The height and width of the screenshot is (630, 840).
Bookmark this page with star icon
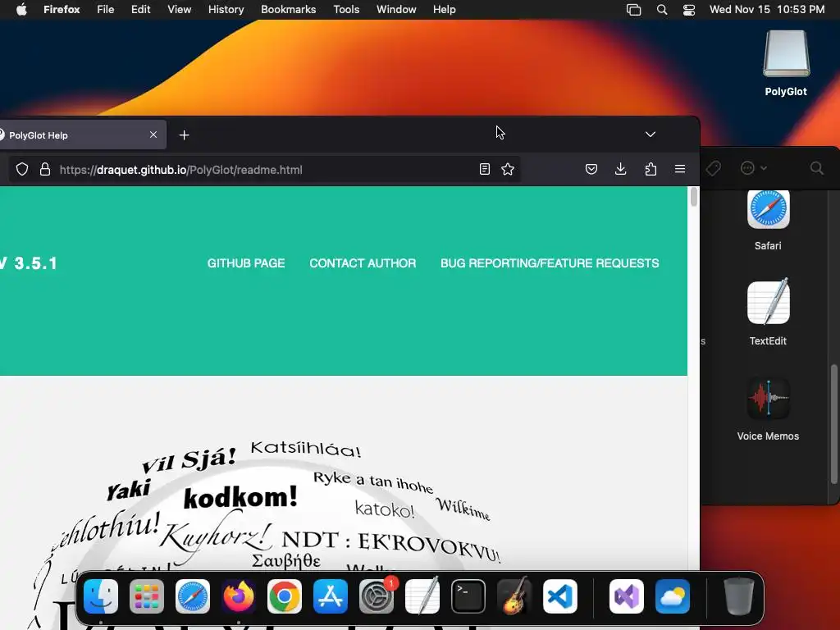click(508, 169)
